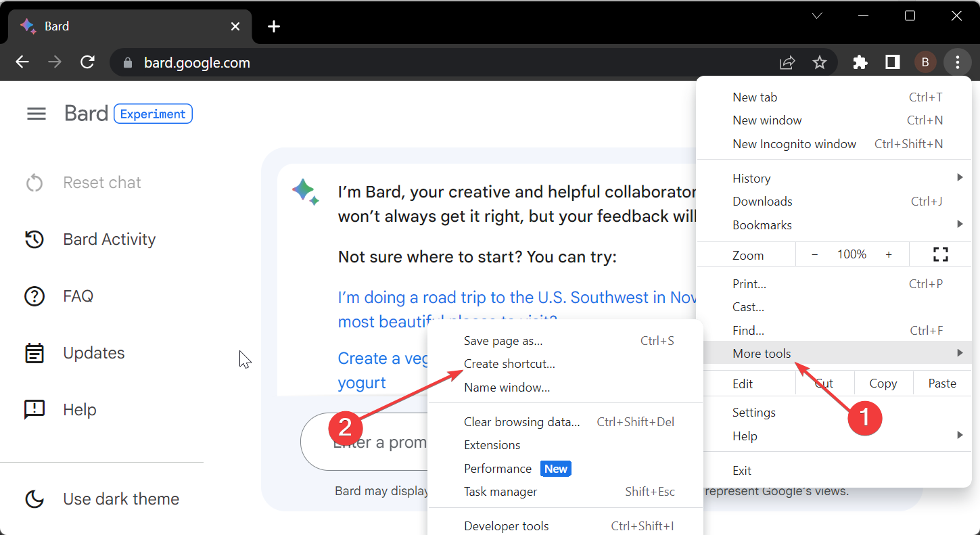The height and width of the screenshot is (535, 980).
Task: Click the Help feedback bubble icon
Action: coord(34,410)
